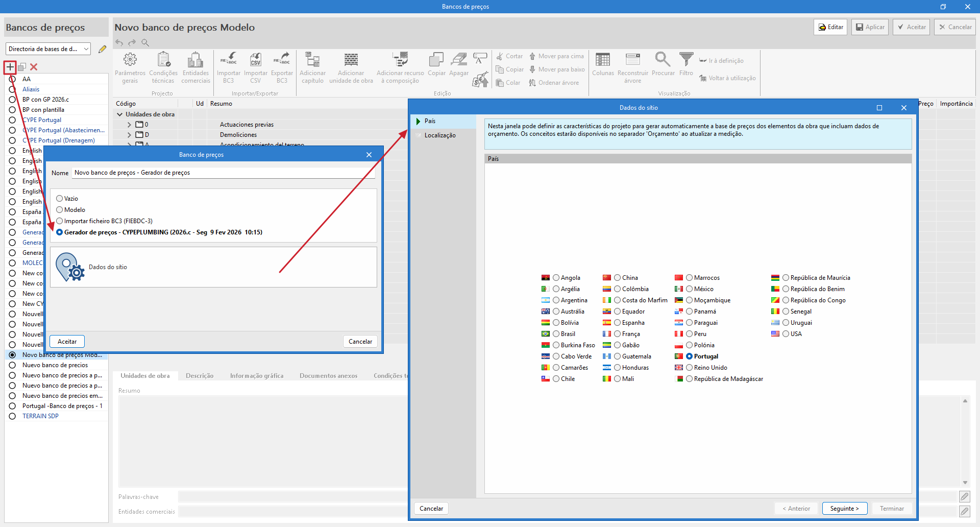Click the Exportar BC3 icon
980x527 pixels.
282,67
